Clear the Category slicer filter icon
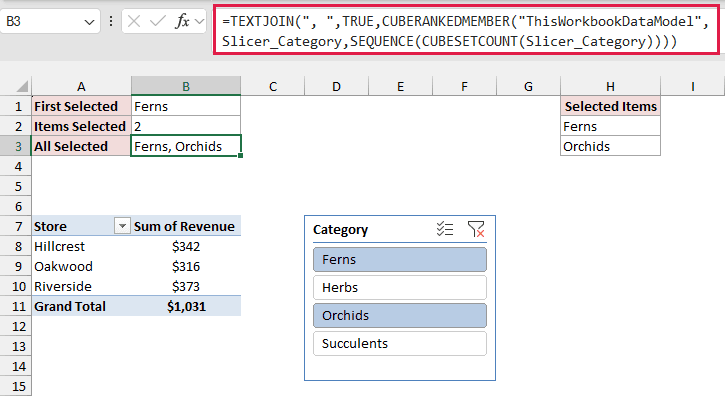 (x=476, y=229)
